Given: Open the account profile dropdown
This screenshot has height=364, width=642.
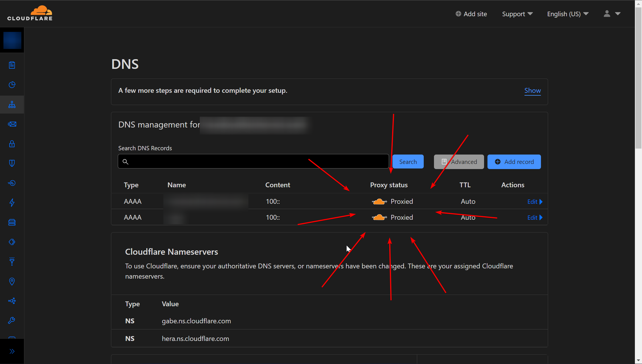Looking at the screenshot, I should pos(611,14).
